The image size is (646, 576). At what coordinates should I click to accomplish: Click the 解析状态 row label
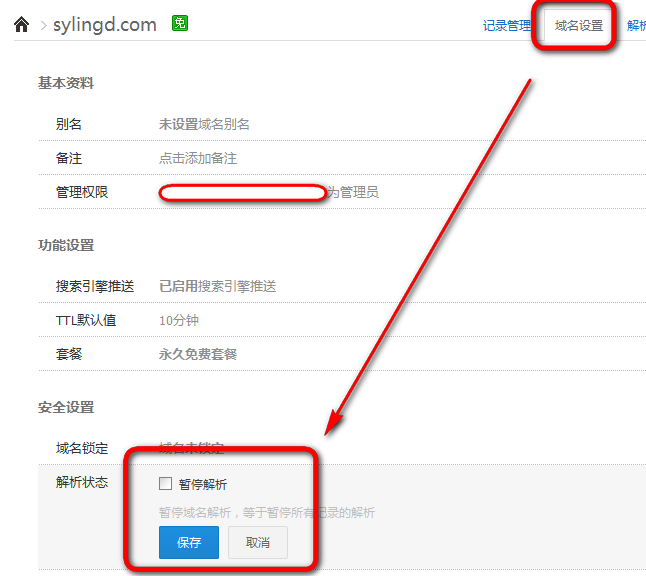click(82, 482)
